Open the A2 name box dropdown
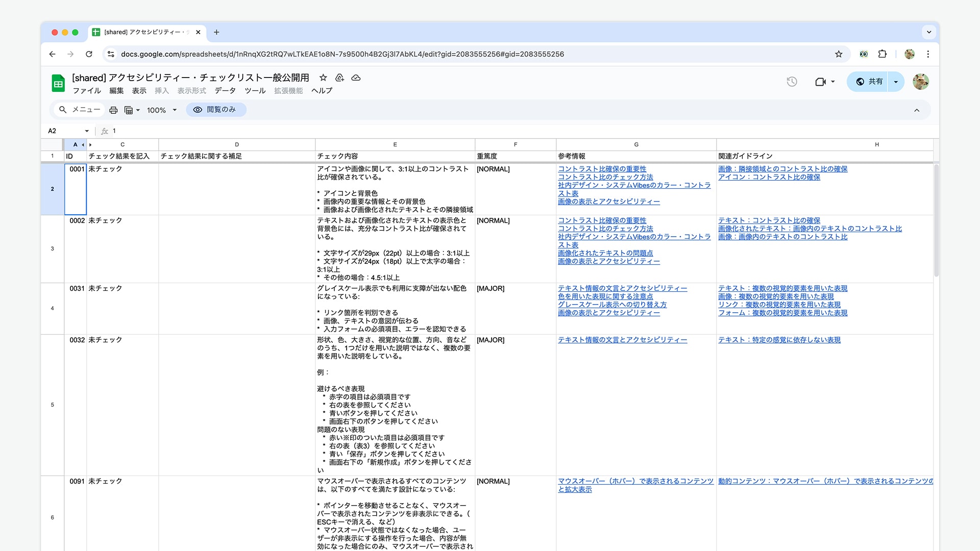Image resolution: width=980 pixels, height=551 pixels. point(86,131)
